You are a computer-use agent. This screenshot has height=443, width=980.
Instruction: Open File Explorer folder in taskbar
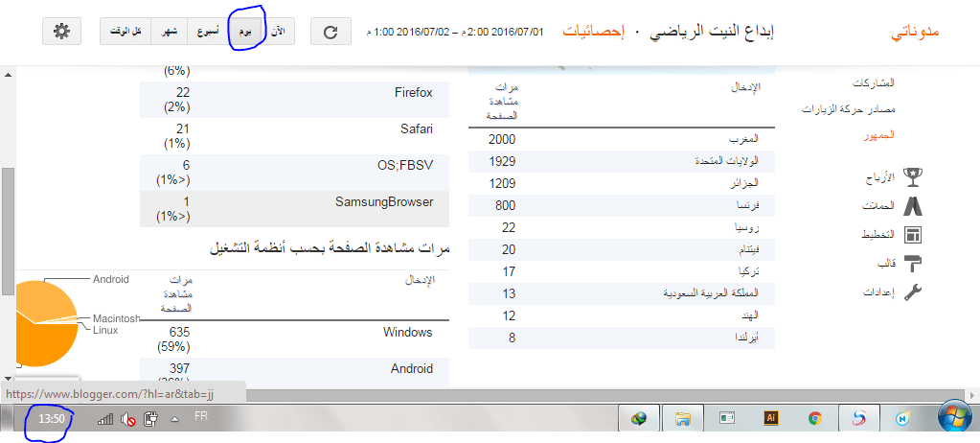click(x=682, y=419)
